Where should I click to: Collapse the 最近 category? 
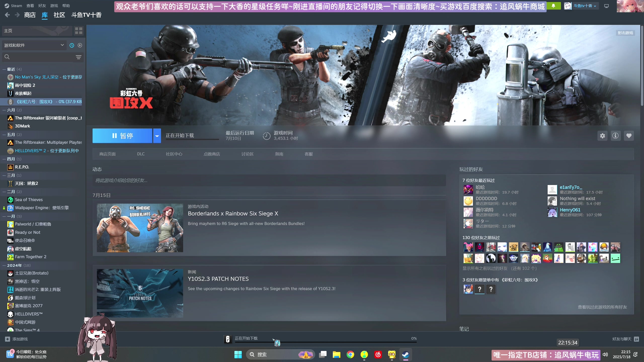(x=4, y=69)
